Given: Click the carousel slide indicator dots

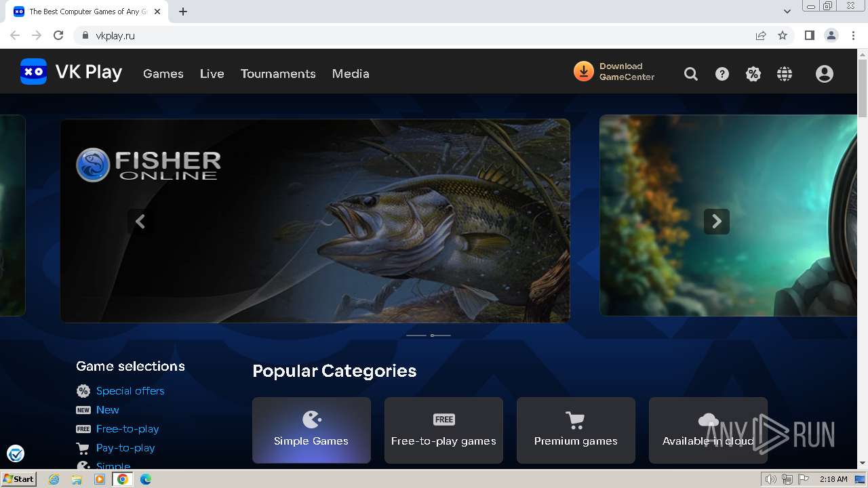Looking at the screenshot, I should tap(429, 335).
